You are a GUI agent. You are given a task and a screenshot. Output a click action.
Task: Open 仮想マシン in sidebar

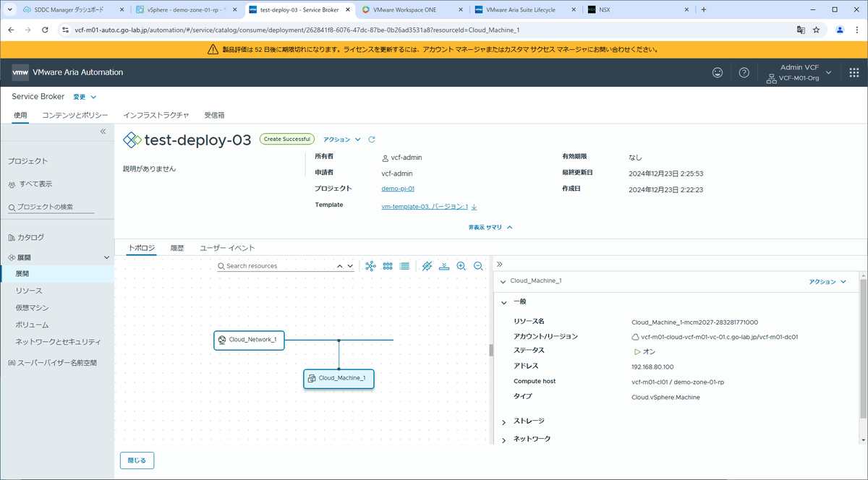point(33,308)
